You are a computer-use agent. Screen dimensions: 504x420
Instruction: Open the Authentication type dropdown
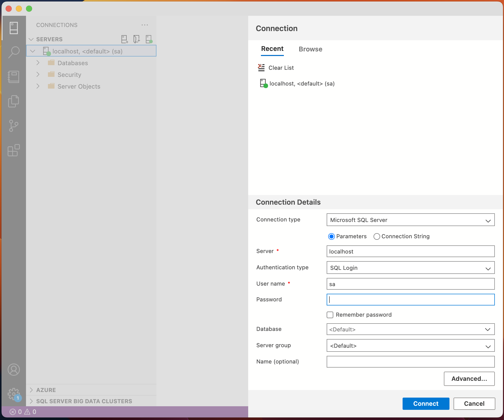410,268
